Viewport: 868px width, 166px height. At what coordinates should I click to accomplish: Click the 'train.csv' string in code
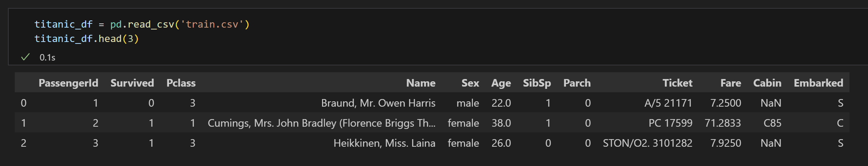tap(212, 24)
